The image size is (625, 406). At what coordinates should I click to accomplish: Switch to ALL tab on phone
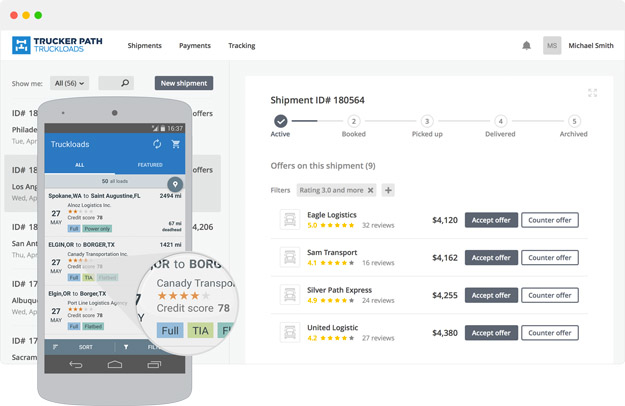pyautogui.click(x=80, y=165)
